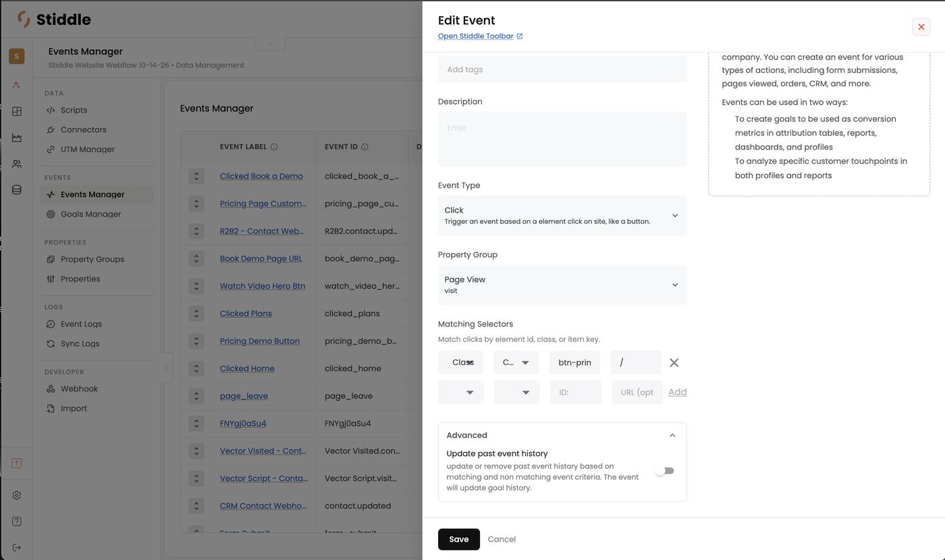Click the Description text area

pos(562,139)
